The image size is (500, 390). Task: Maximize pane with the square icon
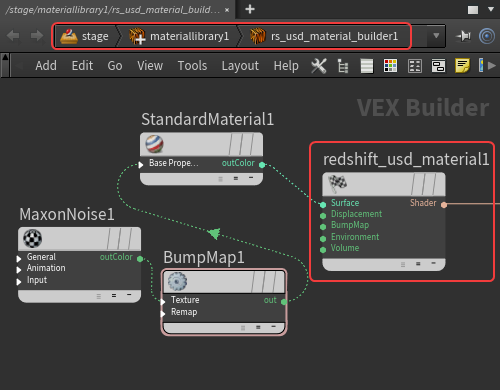[x=473, y=10]
